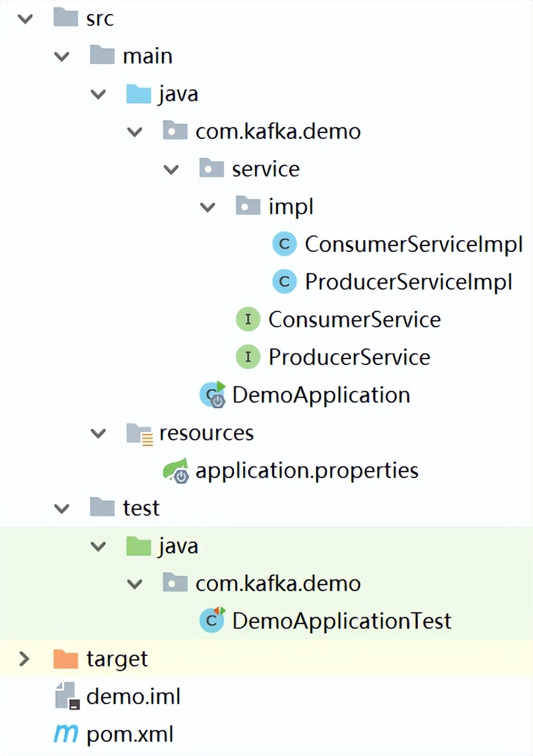Screen dimensions: 533x756
Task: Collapse com.kafka.demo package under test
Action: coord(135,584)
